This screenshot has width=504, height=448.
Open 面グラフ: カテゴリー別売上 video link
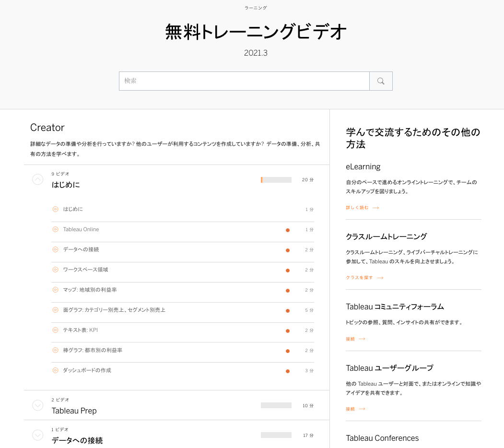click(x=114, y=310)
